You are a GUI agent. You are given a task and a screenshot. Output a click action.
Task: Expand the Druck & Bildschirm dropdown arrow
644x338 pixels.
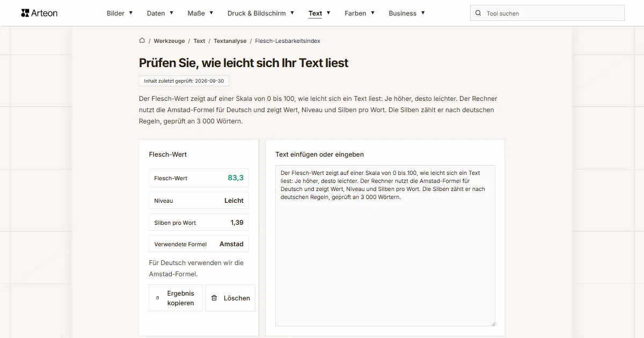(x=292, y=13)
